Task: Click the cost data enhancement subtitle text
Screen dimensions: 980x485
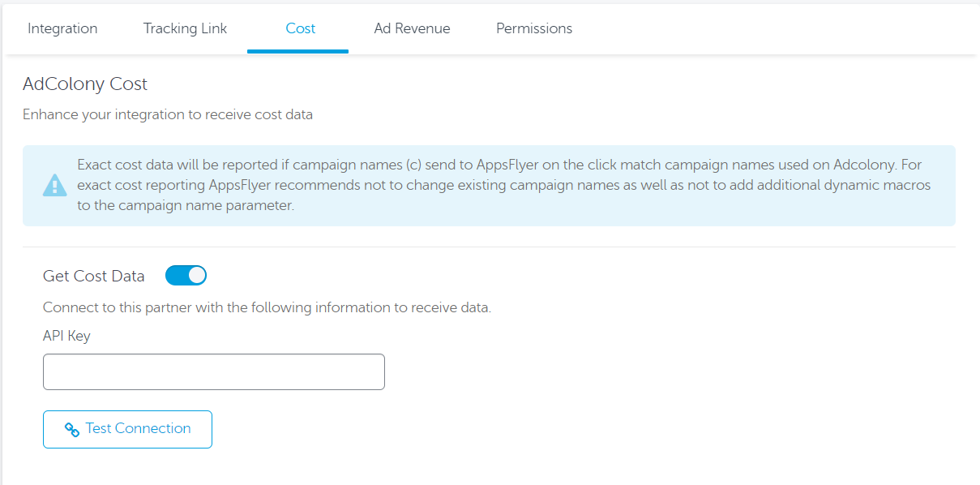Action: (168, 114)
